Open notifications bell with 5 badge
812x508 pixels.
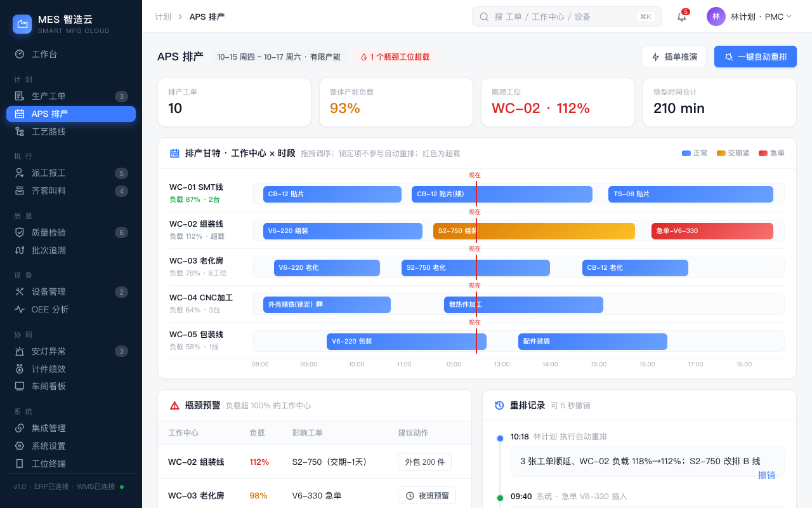(682, 17)
